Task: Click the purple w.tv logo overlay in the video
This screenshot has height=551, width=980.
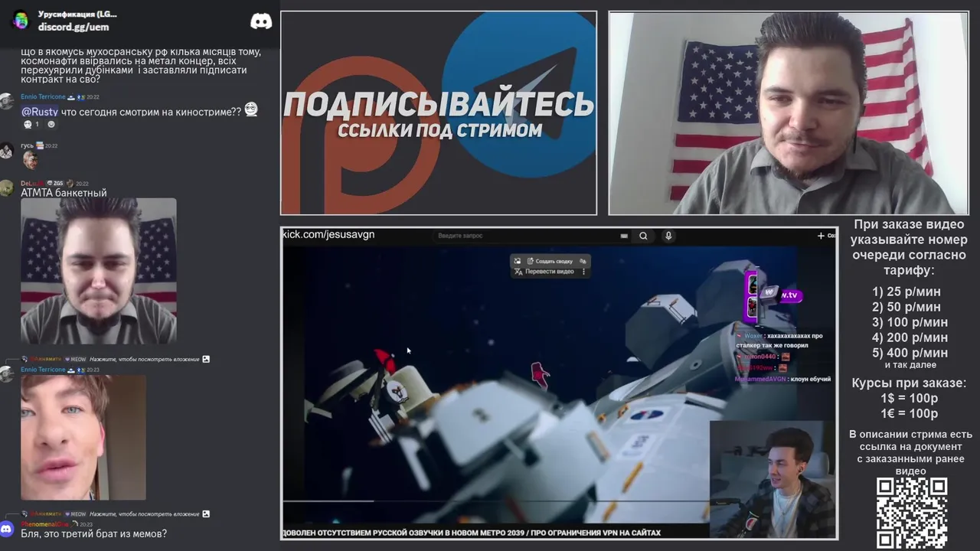Action: [x=780, y=295]
